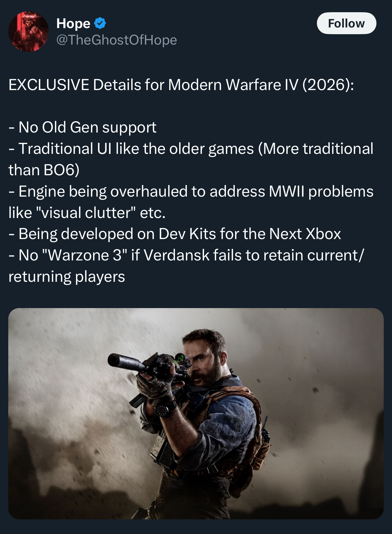The width and height of the screenshot is (392, 534).
Task: Click the returning players text
Action: (67, 277)
